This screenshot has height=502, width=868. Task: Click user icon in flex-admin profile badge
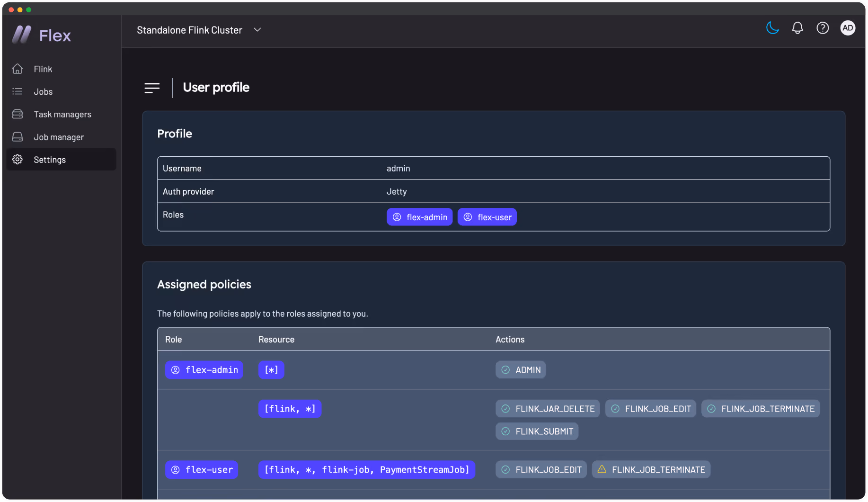click(397, 217)
